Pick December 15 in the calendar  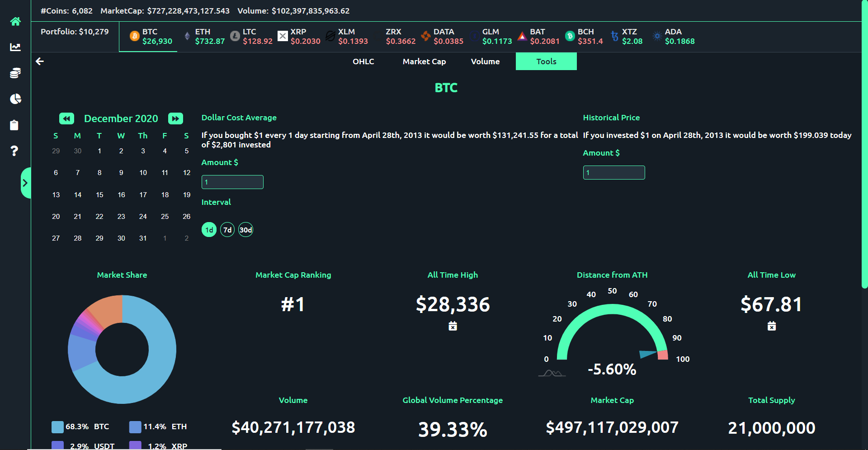coord(99,195)
